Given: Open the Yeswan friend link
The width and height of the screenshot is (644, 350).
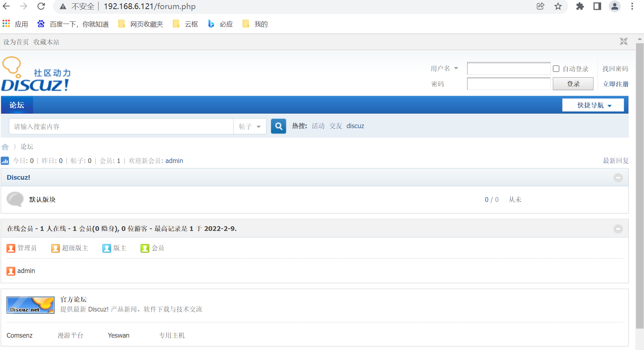Looking at the screenshot, I should point(119,335).
